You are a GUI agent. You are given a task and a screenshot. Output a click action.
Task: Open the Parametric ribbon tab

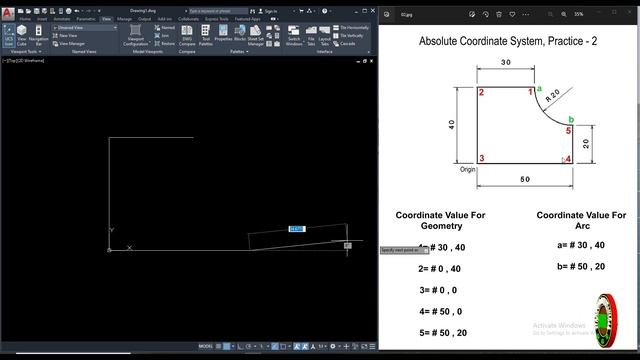(86, 19)
